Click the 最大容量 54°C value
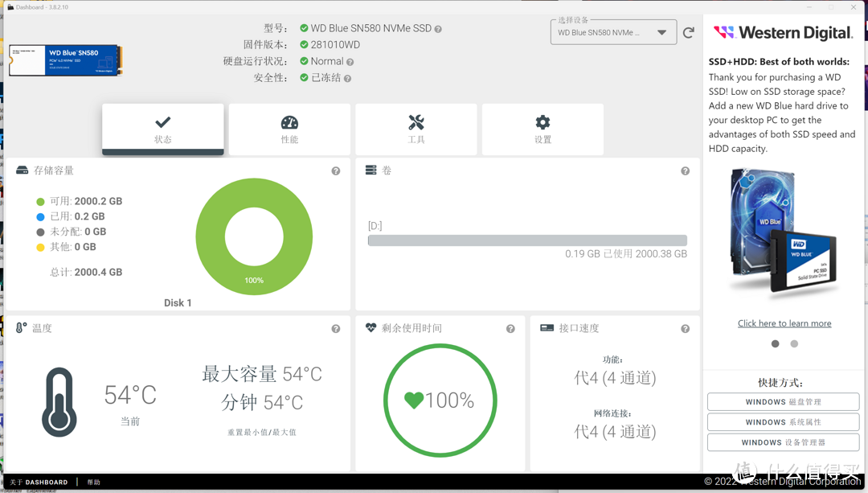This screenshot has height=493, width=868. click(x=262, y=374)
